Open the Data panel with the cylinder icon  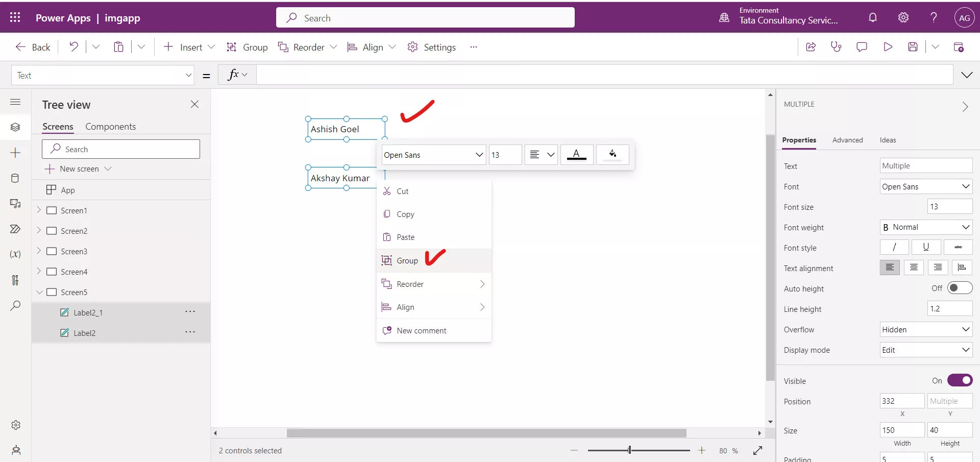pos(15,178)
